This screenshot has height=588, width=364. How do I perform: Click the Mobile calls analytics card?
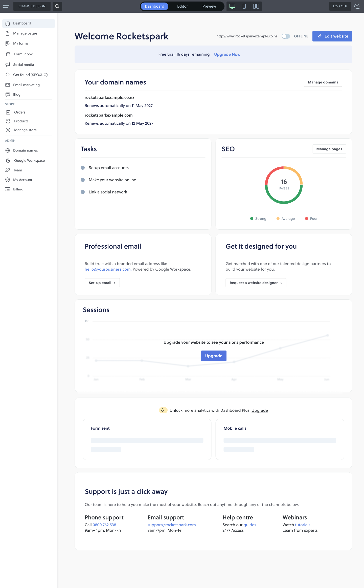tap(280, 439)
